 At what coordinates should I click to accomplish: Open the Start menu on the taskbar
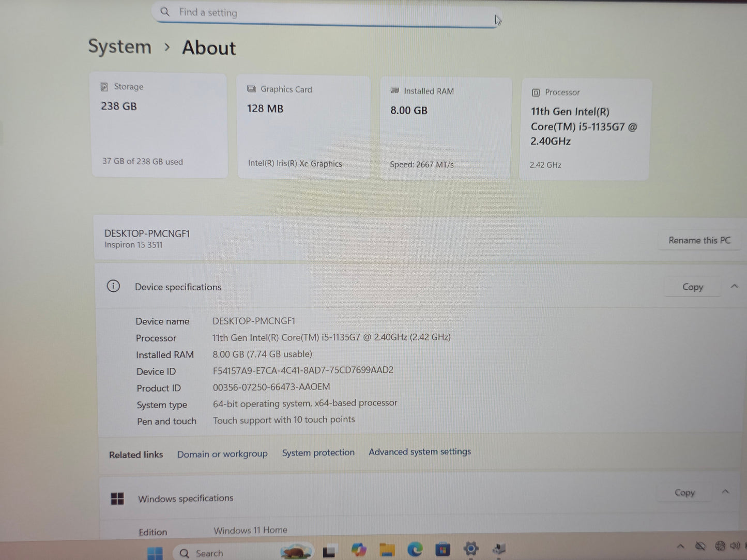tap(155, 553)
